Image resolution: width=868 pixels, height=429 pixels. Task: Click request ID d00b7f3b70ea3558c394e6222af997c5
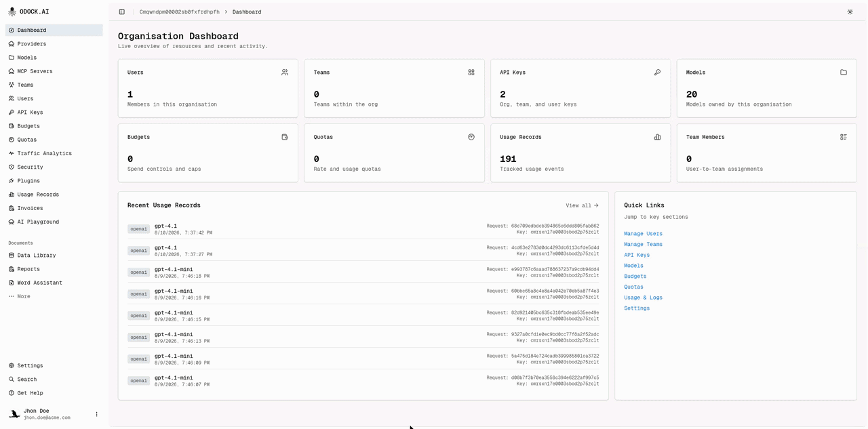click(555, 377)
